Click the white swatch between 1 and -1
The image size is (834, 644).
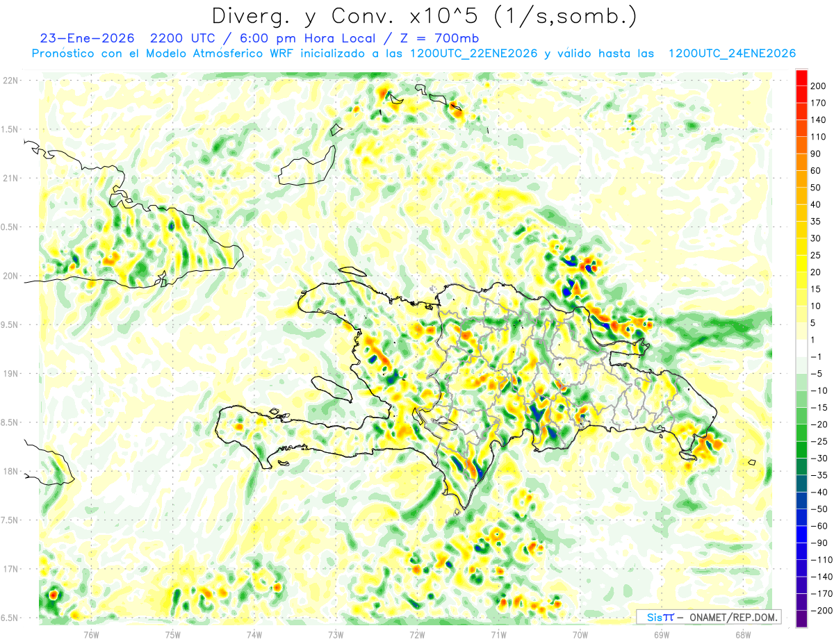[801, 348]
